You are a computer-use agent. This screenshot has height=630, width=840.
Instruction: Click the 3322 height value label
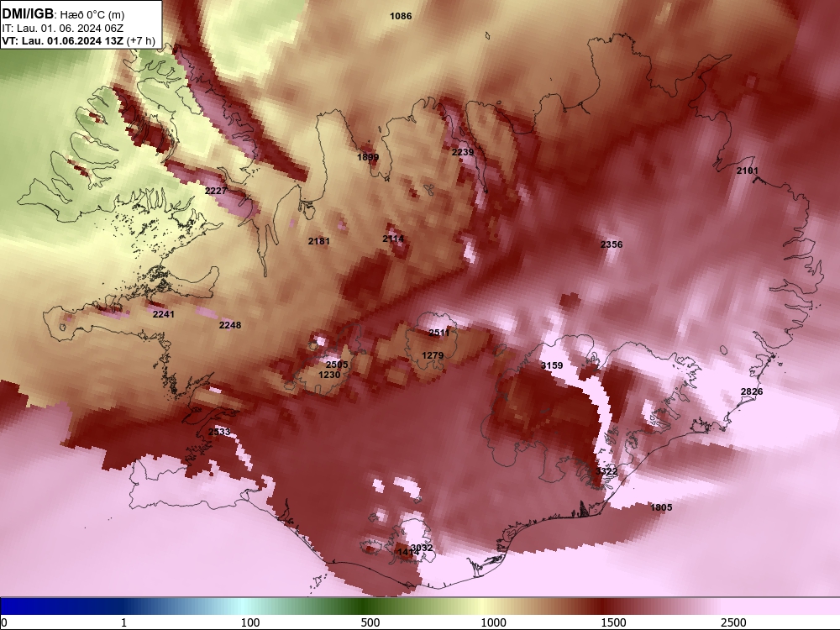click(x=607, y=471)
